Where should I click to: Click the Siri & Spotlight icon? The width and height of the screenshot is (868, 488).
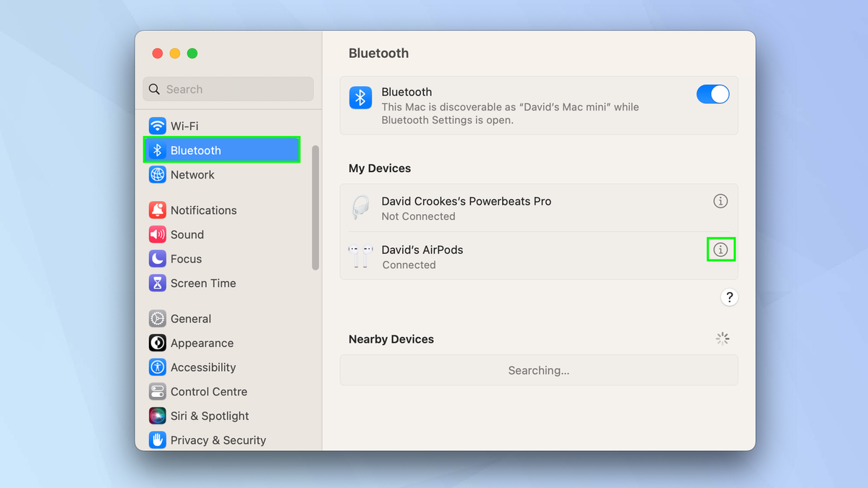tap(158, 416)
